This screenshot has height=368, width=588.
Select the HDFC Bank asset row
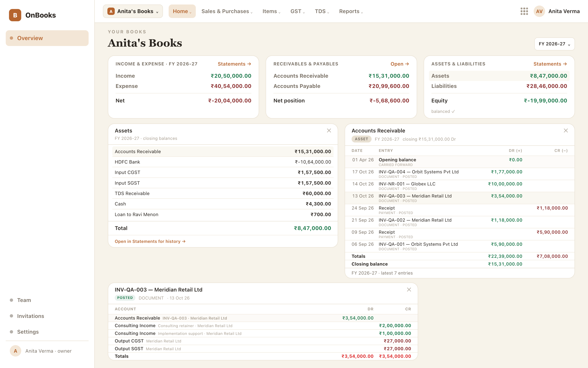pyautogui.click(x=223, y=162)
